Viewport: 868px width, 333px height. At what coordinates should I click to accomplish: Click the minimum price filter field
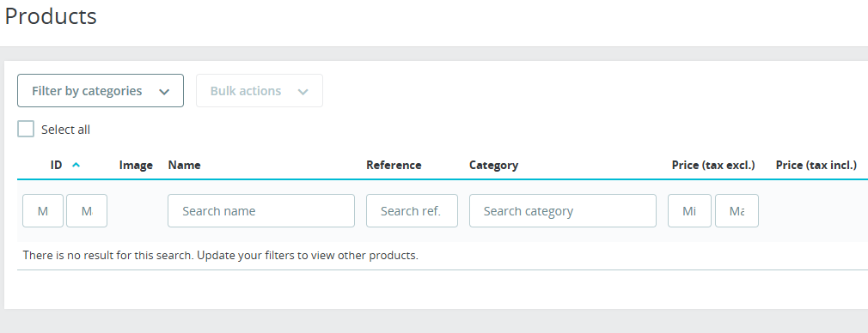click(689, 211)
